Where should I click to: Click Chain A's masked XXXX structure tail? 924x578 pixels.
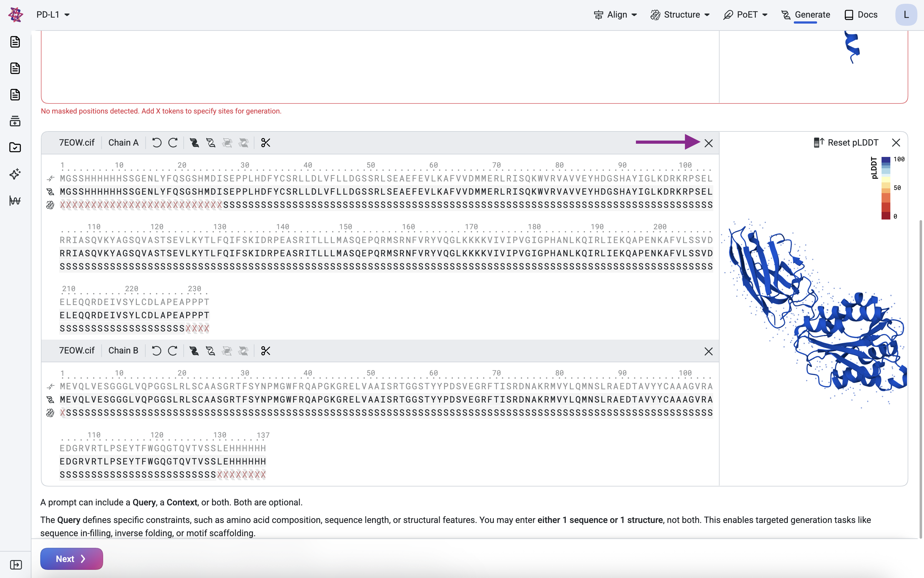coord(198,328)
